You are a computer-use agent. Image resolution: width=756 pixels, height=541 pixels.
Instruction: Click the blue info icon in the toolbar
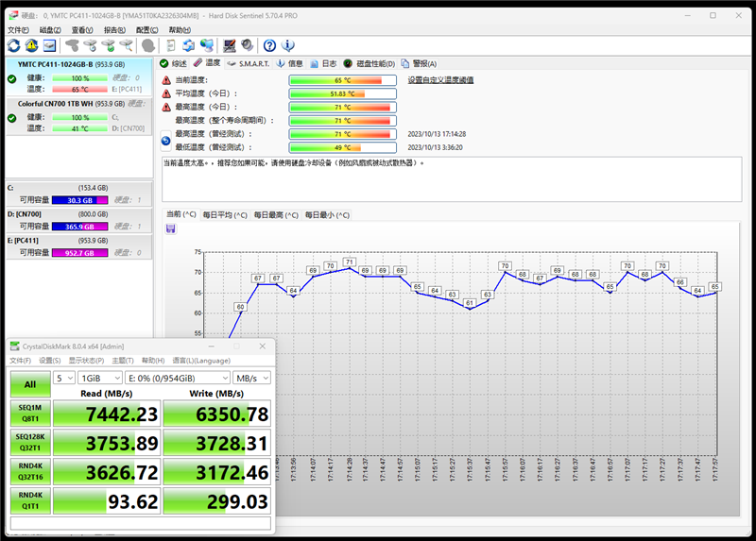(x=288, y=45)
